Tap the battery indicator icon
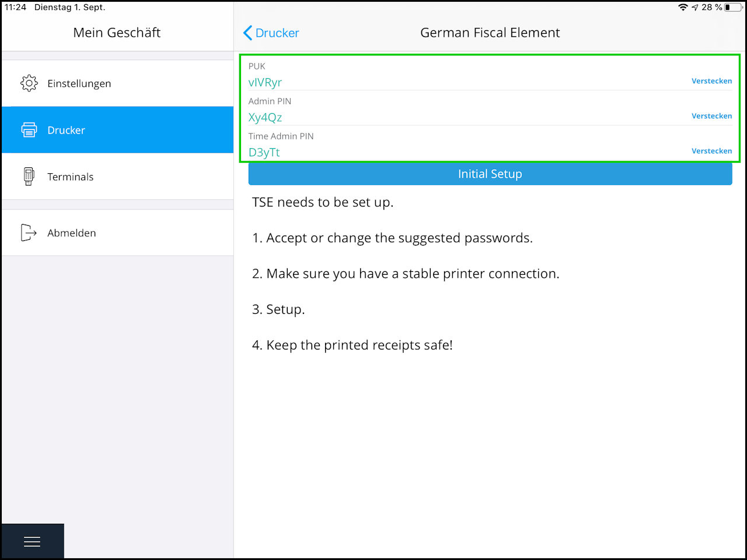This screenshot has height=560, width=747. click(733, 7)
